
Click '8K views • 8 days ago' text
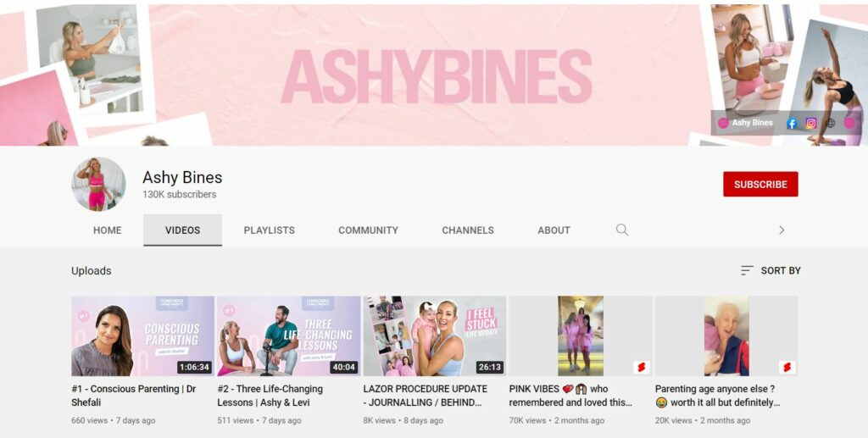point(403,420)
